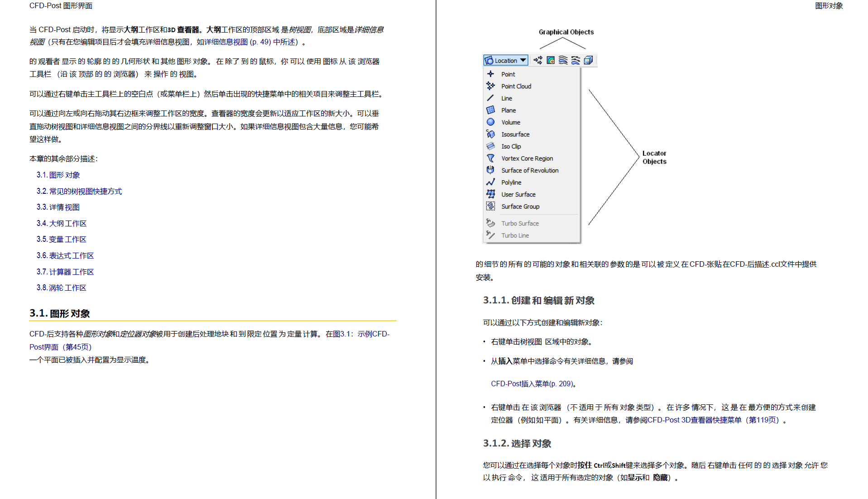Viewport: 868px width, 499px height.
Task: Follow the 3.4 大纲工作区 link
Action: tap(61, 223)
